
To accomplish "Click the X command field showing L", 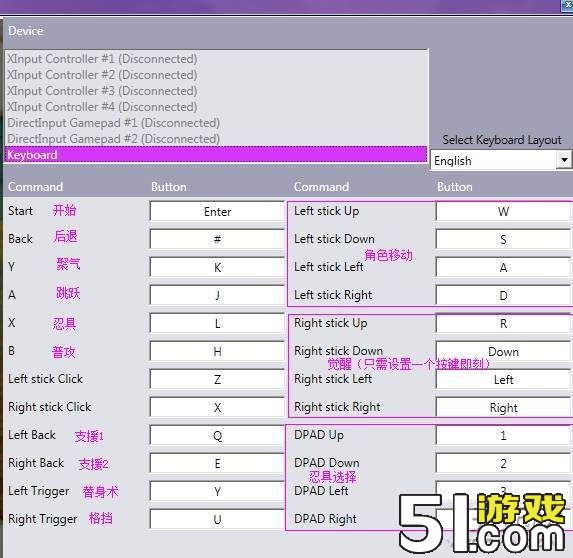I will click(217, 323).
